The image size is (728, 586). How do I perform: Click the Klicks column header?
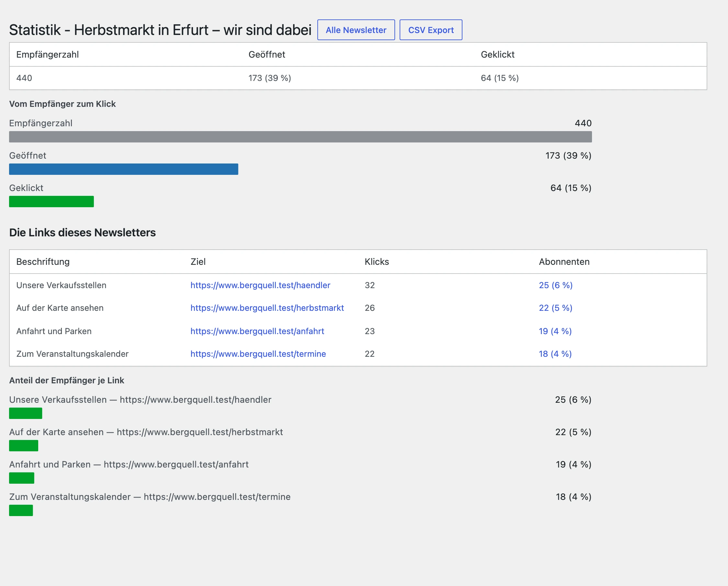(x=377, y=262)
